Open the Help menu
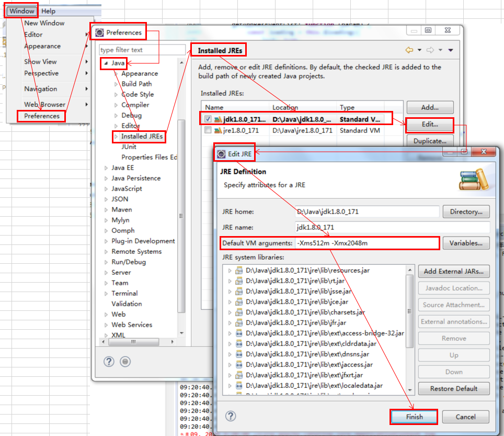This screenshot has width=504, height=436. [48, 11]
